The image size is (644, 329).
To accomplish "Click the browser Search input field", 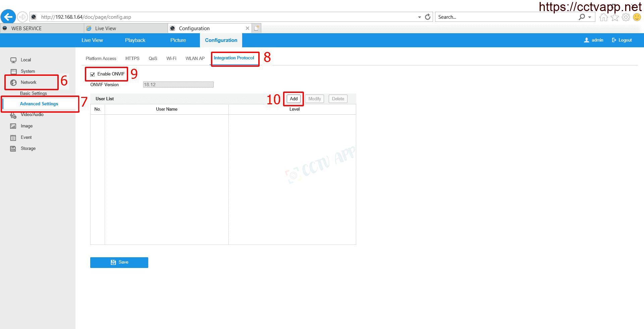I will 506,17.
